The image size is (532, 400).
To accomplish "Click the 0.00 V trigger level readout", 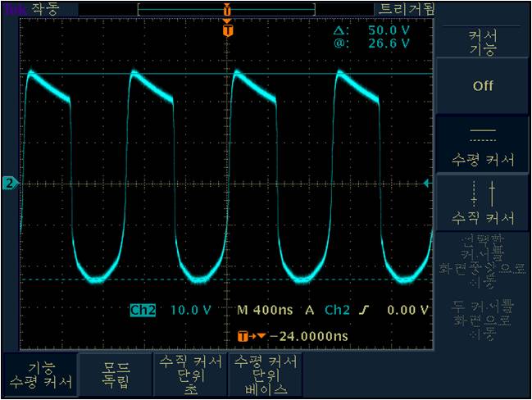I will click(x=408, y=310).
